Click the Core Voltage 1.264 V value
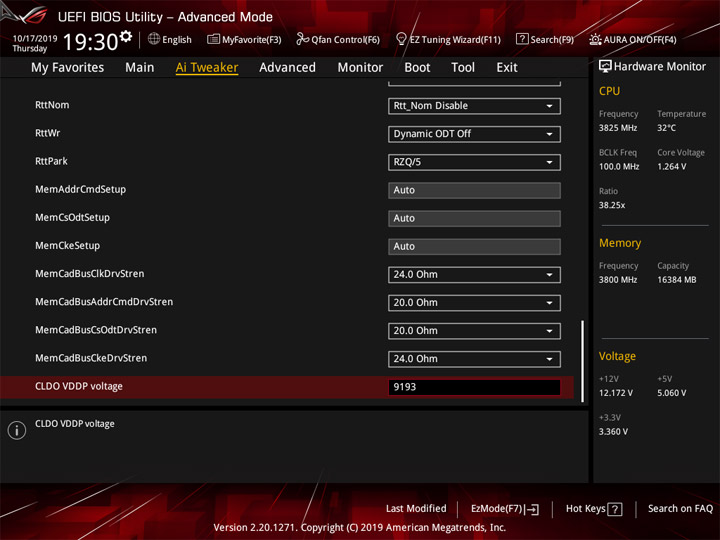The width and height of the screenshot is (720, 540). click(x=671, y=167)
